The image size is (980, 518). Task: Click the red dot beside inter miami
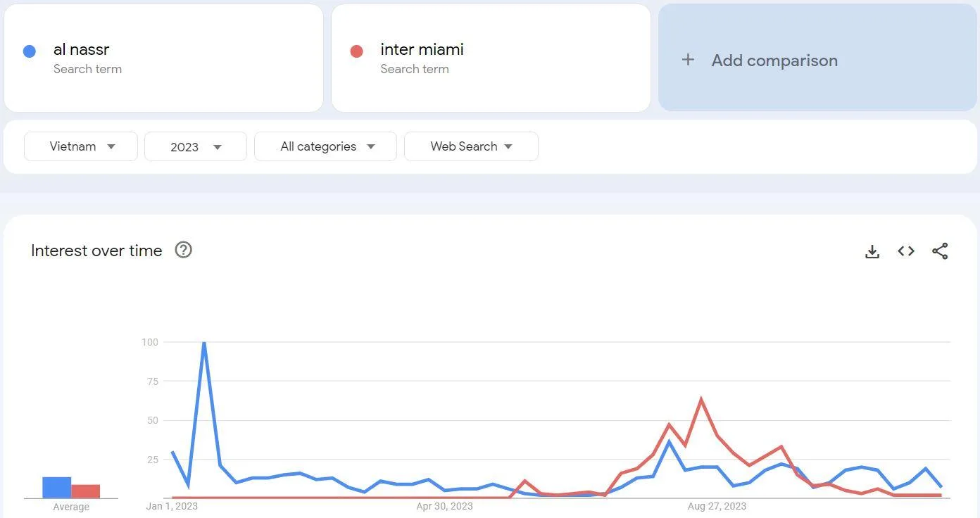click(x=356, y=51)
